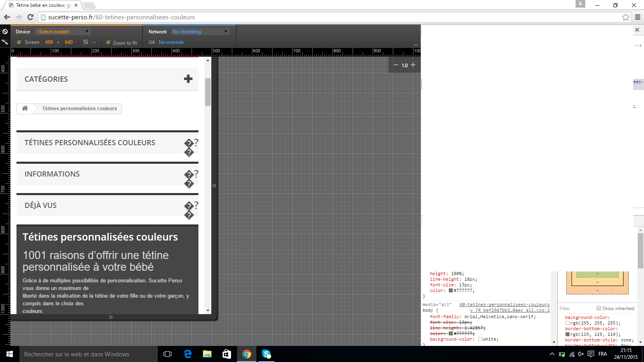Show hidden system tray icons
644x362 pixels.
(552, 354)
